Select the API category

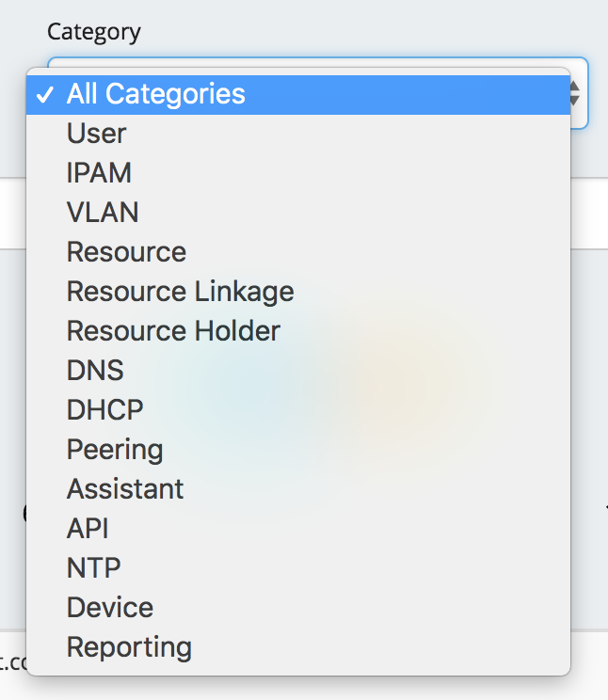[88, 529]
